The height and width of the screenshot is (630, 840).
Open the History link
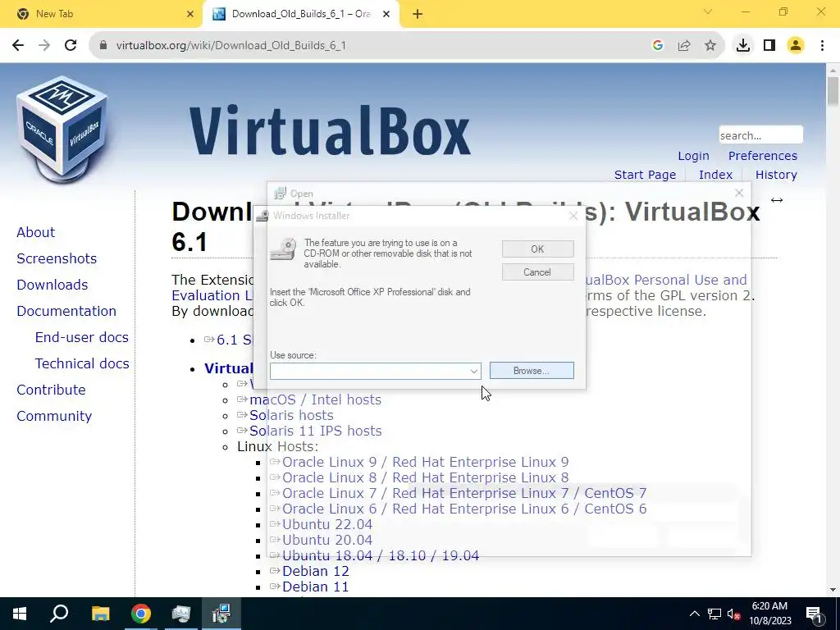776,175
